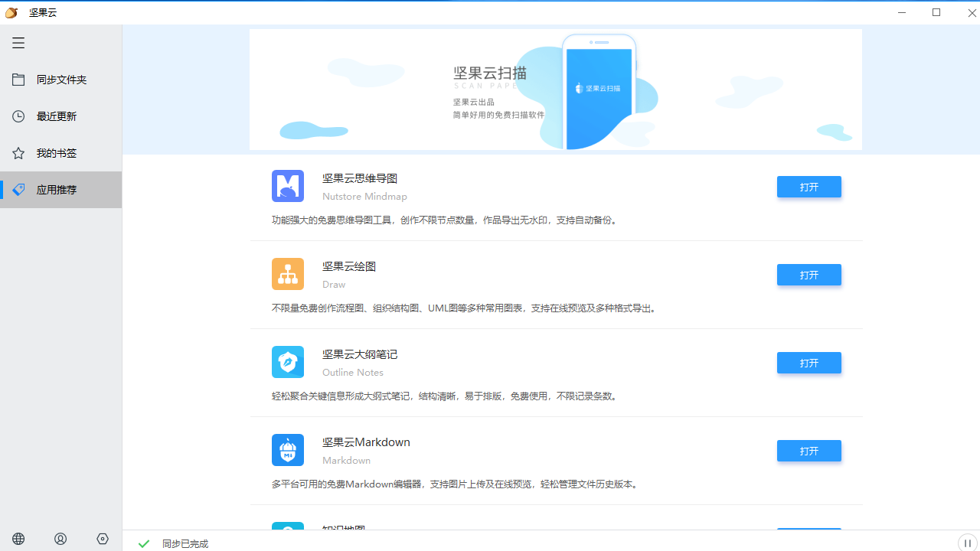Click the user account icon at bottom left
This screenshot has height=551, width=980.
[60, 539]
